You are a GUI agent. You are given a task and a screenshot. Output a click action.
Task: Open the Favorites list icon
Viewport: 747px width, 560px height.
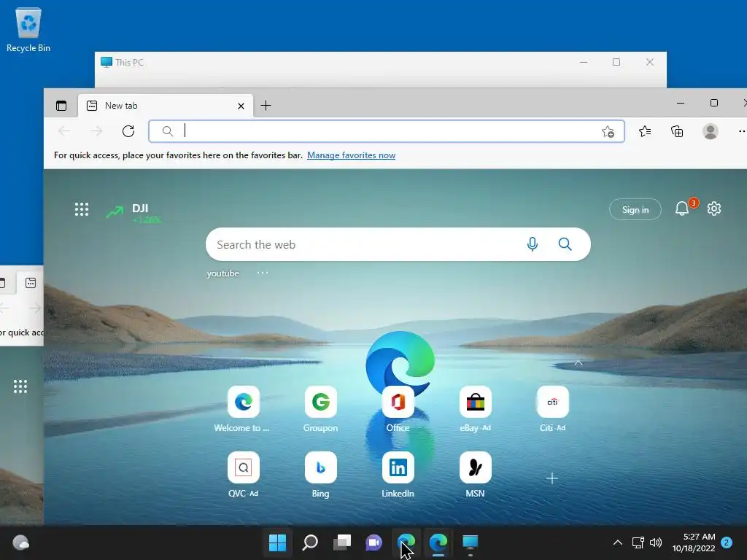(645, 131)
